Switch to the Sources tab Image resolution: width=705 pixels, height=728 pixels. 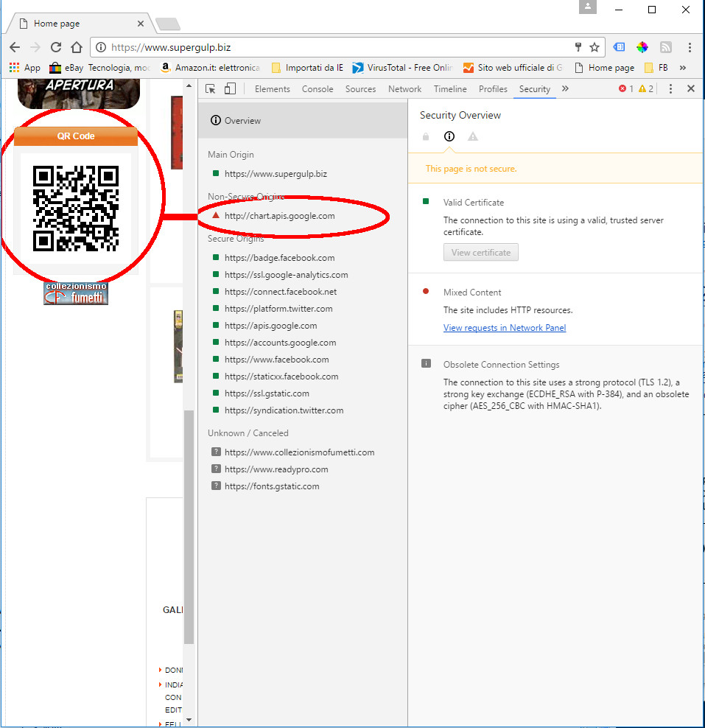tap(361, 89)
